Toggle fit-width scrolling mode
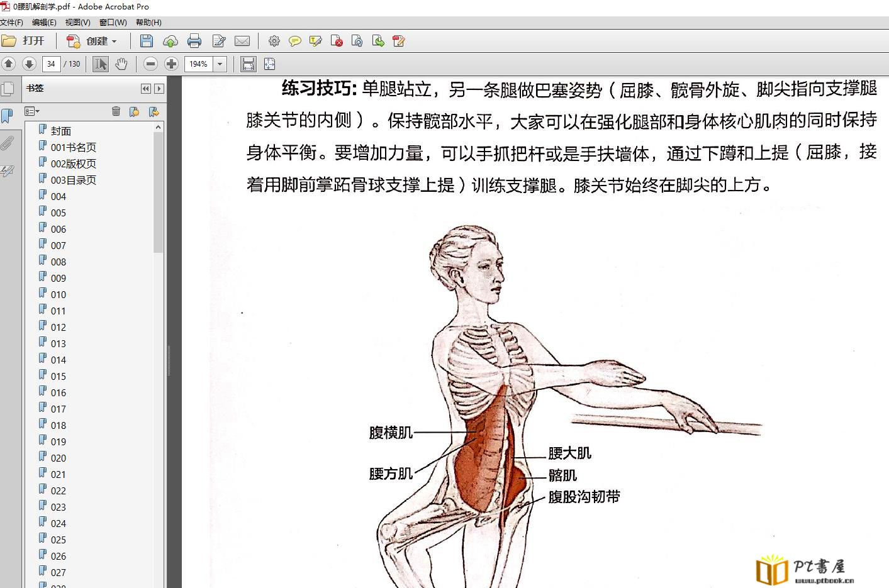This screenshot has height=588, width=889. pos(249,64)
